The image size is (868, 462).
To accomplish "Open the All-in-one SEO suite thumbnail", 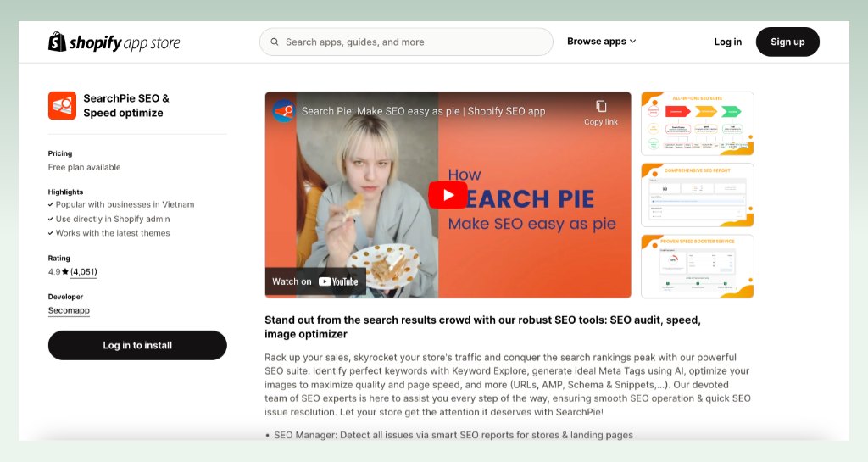I will 697,124.
